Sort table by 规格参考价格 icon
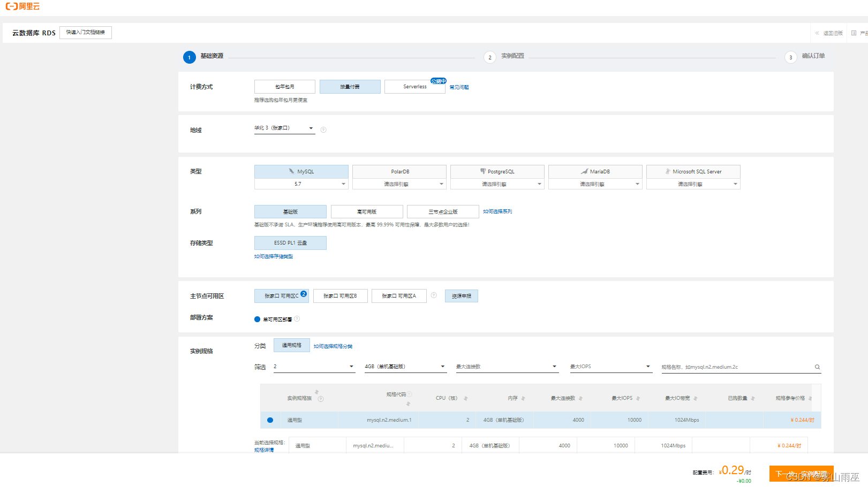 810,398
